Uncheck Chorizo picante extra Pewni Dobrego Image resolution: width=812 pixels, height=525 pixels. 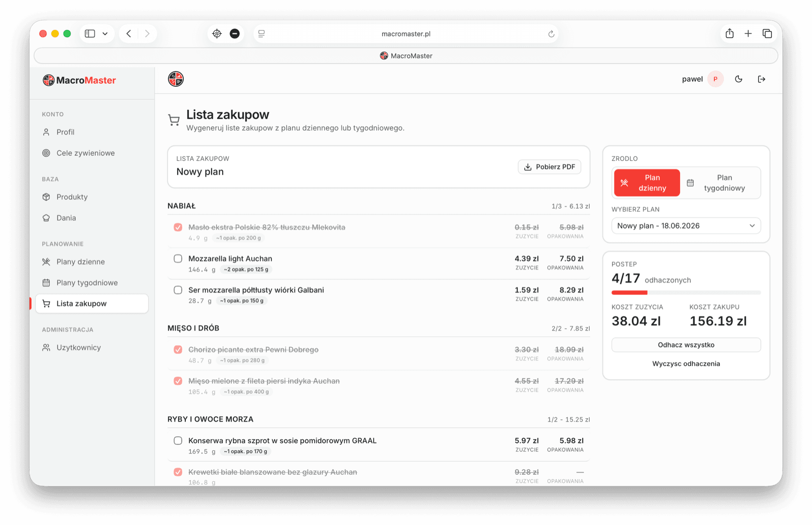point(178,350)
